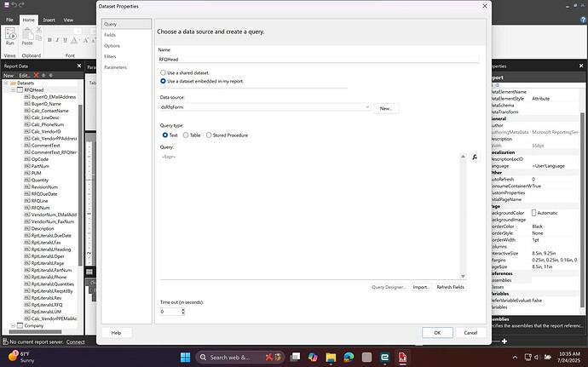Click the grow font size icon
Screen dimensions: 588x367
86,40
